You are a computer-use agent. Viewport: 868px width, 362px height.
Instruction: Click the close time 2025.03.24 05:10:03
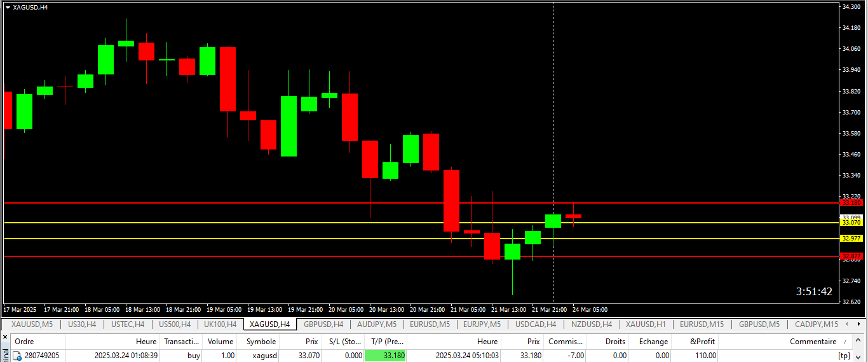coord(467,356)
